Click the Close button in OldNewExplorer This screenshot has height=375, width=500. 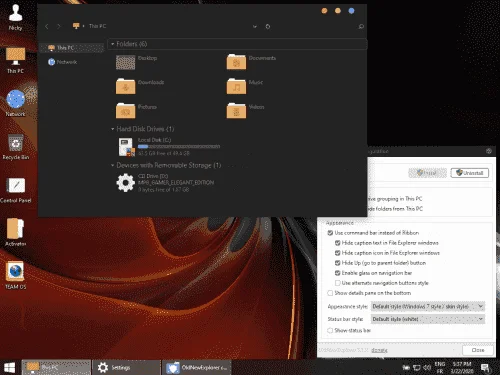click(478, 350)
